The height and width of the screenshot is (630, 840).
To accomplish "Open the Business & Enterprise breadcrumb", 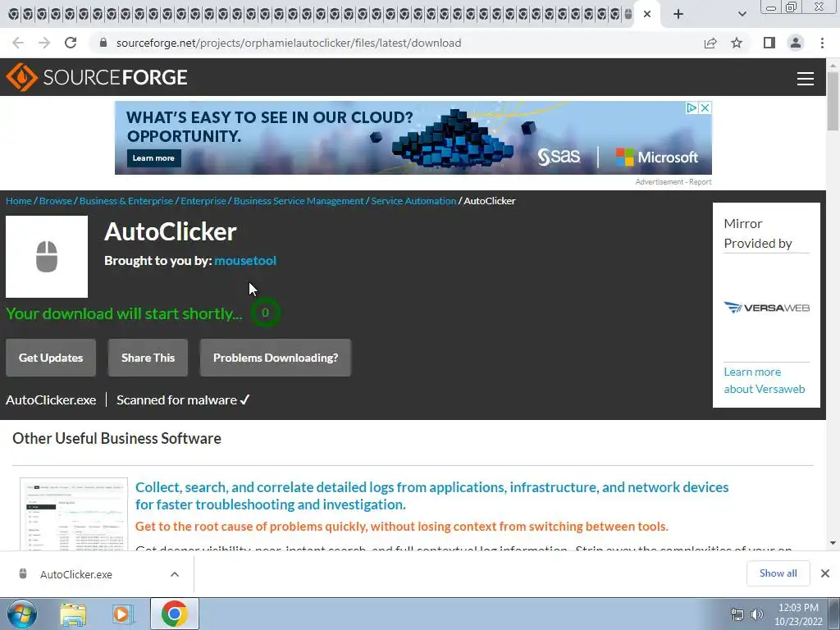I will point(126,201).
